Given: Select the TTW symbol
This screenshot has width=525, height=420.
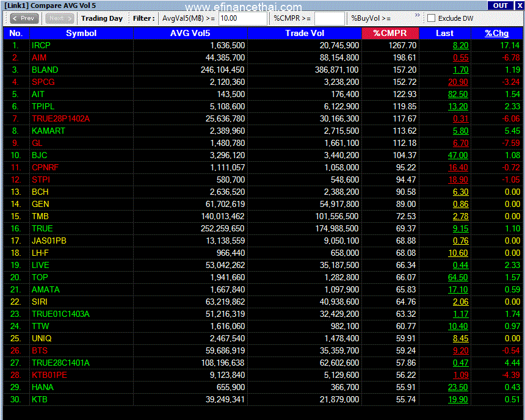Looking at the screenshot, I should (40, 327).
